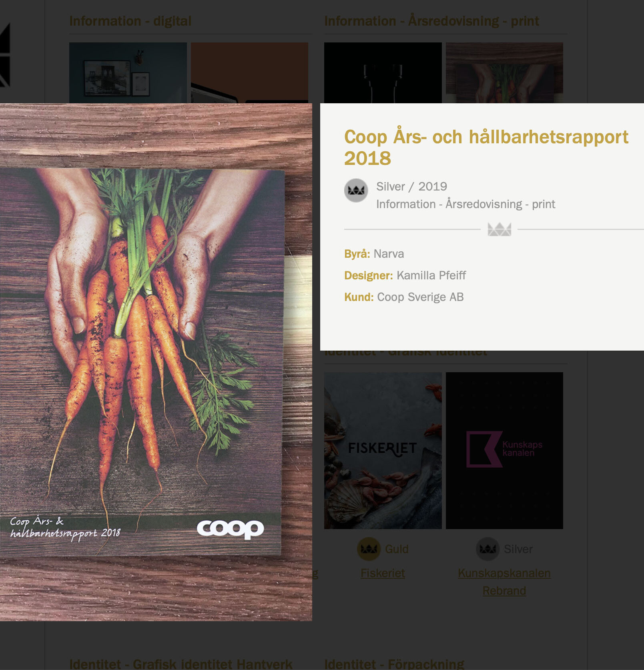This screenshot has width=644, height=670.
Task: Select the Fiskeriet seafood thumbnail
Action: [x=383, y=451]
